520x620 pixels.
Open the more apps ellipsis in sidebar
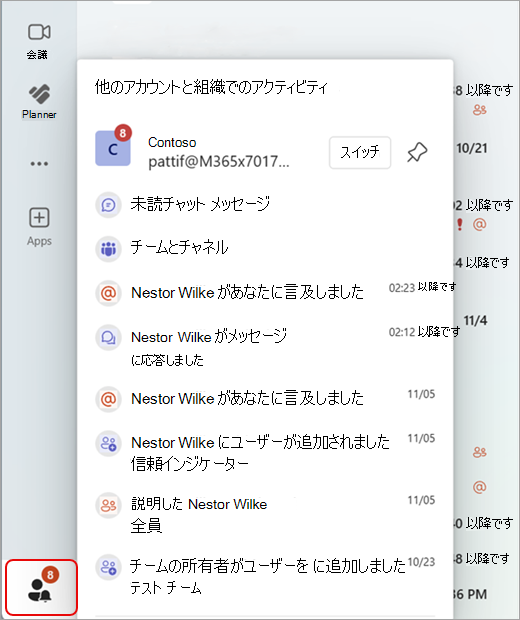(39, 163)
